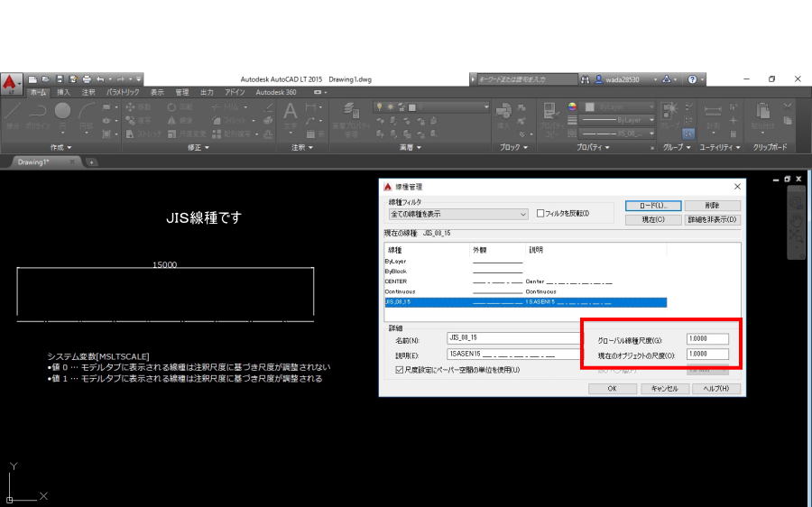Click the 削除 button in linetype manager
Image resolution: width=812 pixels, height=507 pixels.
tap(712, 206)
